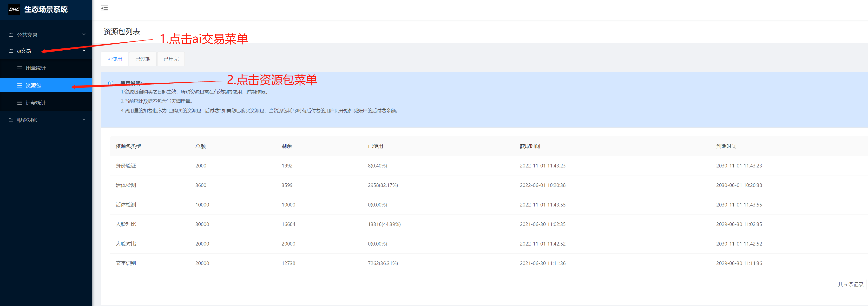
Task: Click the 已使用 column header
Action: pyautogui.click(x=375, y=146)
